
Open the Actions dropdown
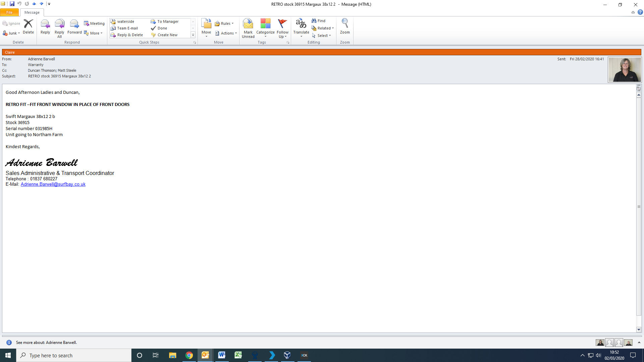coord(226,33)
